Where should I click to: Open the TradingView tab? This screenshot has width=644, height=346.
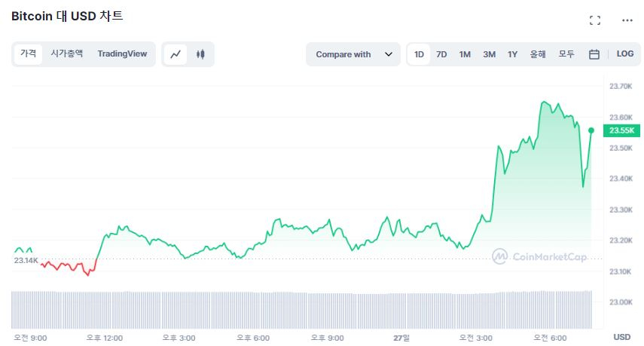pos(122,54)
